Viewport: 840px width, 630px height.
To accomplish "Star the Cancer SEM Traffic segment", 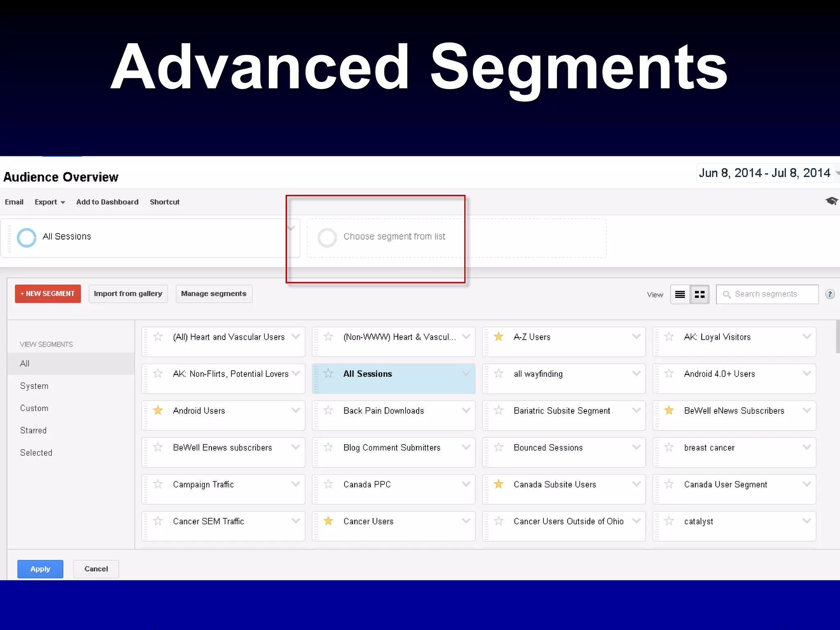I will pos(158,521).
